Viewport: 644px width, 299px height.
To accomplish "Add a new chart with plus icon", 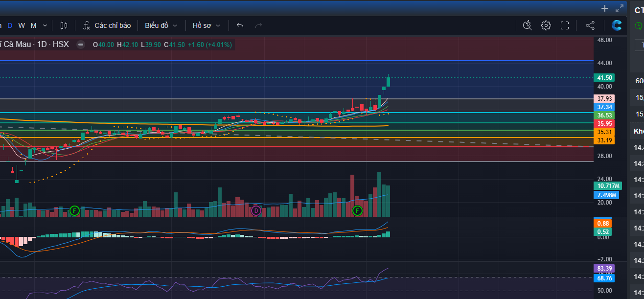I will (605, 8).
